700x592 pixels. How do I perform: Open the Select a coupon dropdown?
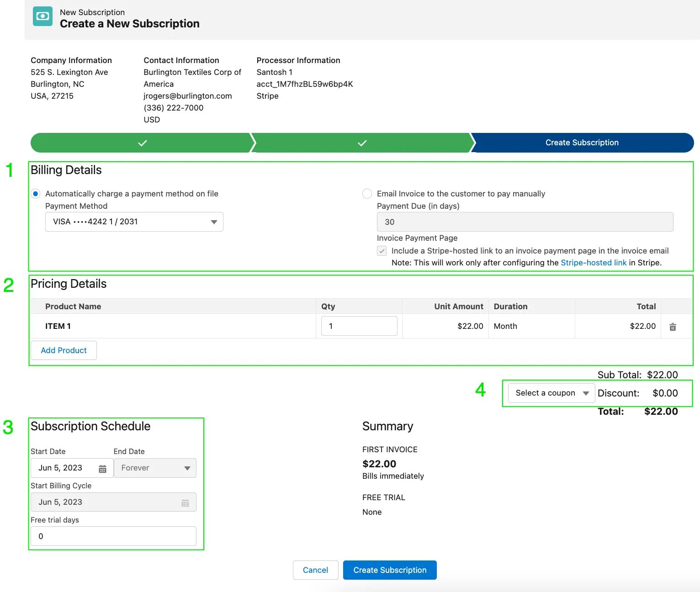[552, 393]
